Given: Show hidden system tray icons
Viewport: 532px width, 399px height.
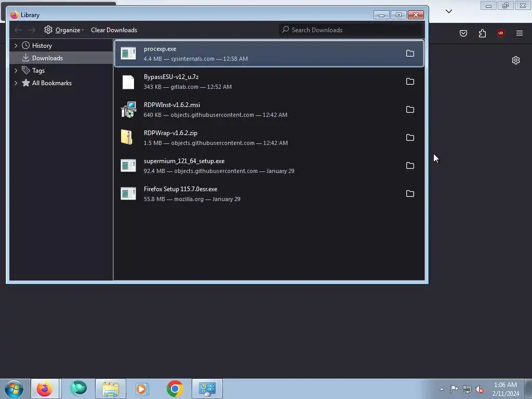Looking at the screenshot, I should 442,389.
